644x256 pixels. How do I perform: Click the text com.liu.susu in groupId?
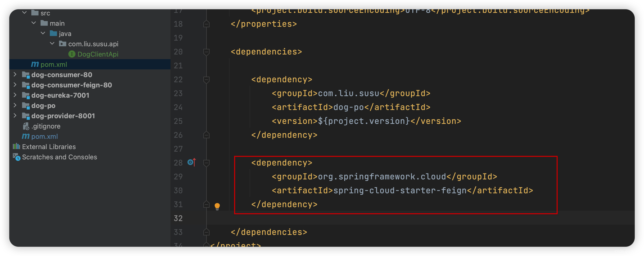[x=349, y=93]
